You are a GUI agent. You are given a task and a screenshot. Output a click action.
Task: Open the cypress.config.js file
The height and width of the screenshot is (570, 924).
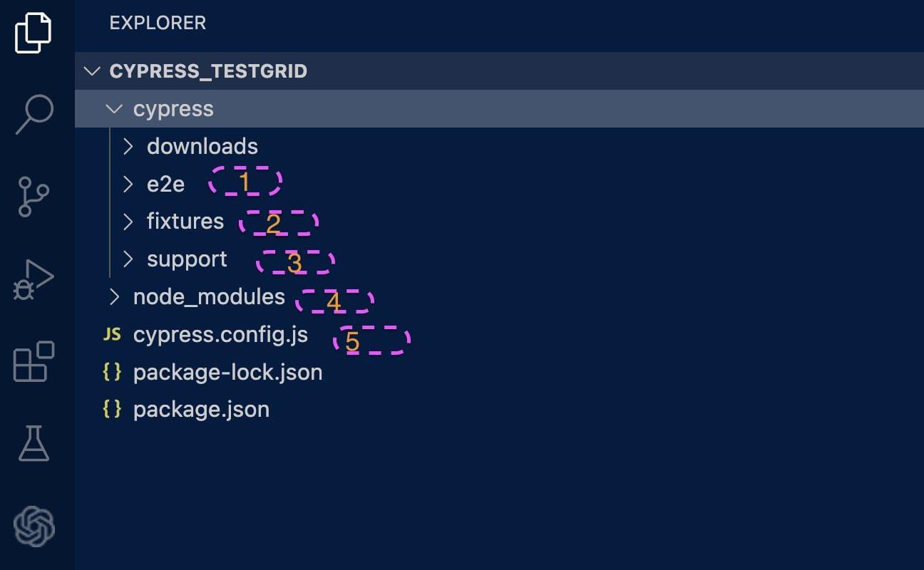click(x=220, y=334)
